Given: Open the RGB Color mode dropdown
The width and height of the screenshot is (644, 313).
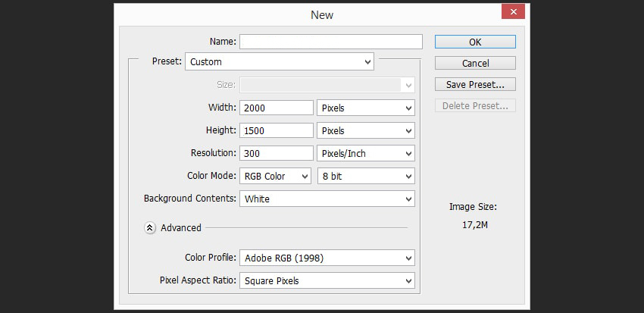Looking at the screenshot, I should tap(275, 176).
